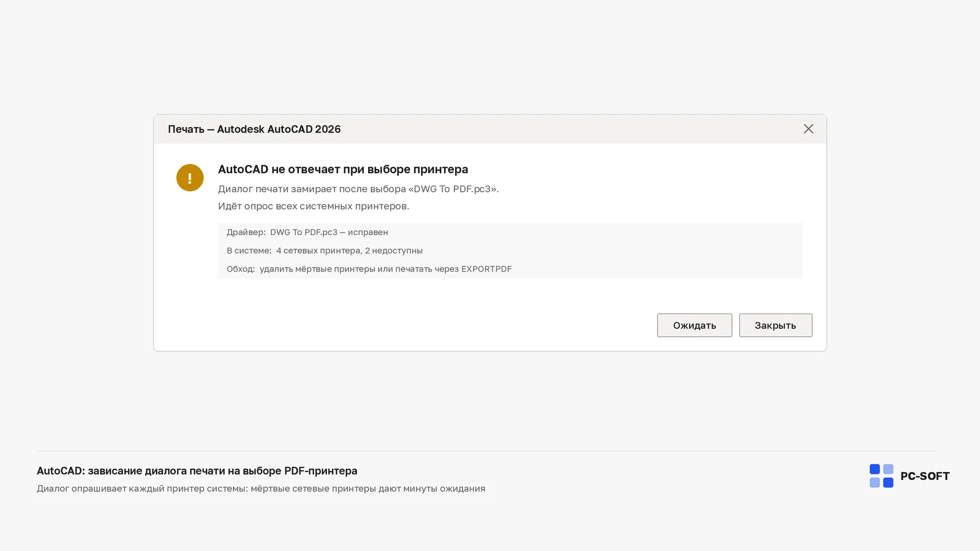Click the dialog title Печать — Autodesk AutoCAD 2026
Image resolution: width=980 pixels, height=551 pixels.
pos(254,129)
